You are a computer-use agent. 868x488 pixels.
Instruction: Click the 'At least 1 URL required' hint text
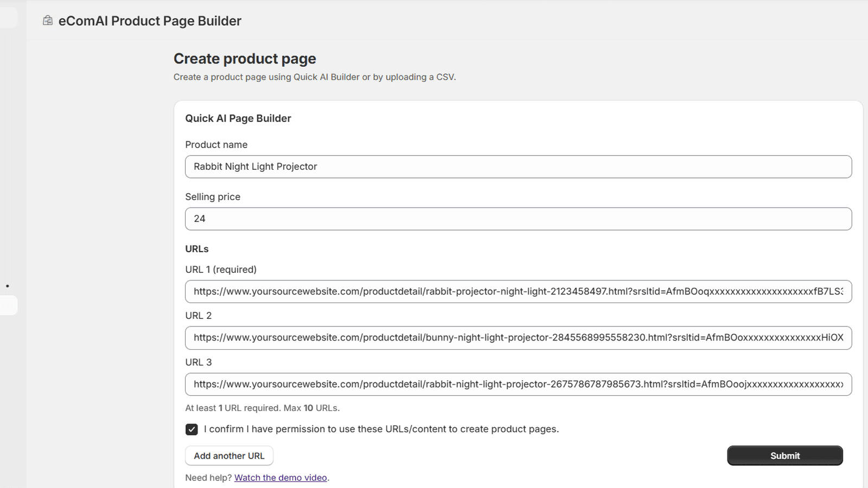263,408
